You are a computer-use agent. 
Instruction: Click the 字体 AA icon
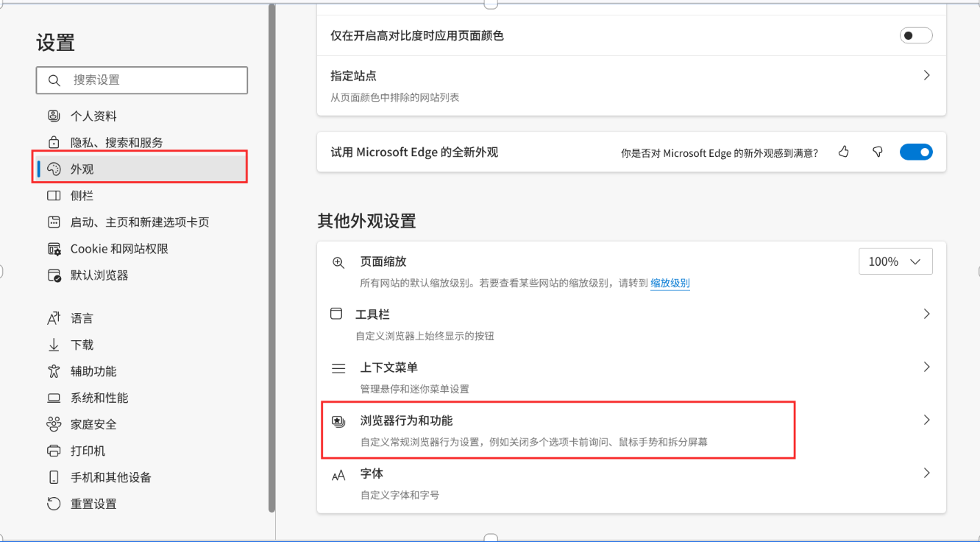338,475
